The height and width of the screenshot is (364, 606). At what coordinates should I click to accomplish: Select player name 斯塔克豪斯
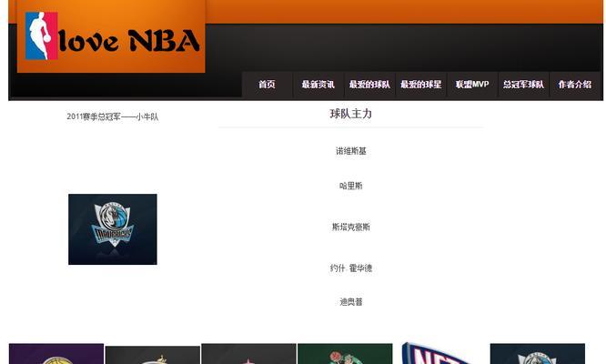(x=351, y=227)
